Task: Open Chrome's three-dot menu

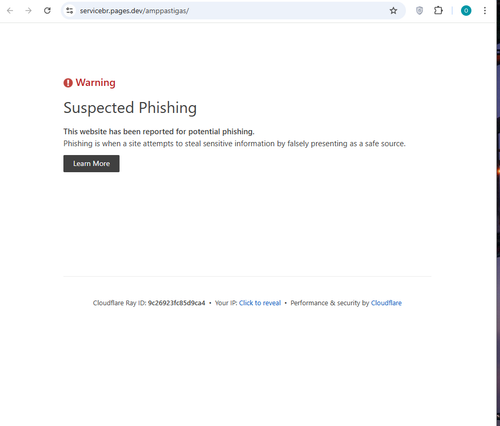Action: 485,11
